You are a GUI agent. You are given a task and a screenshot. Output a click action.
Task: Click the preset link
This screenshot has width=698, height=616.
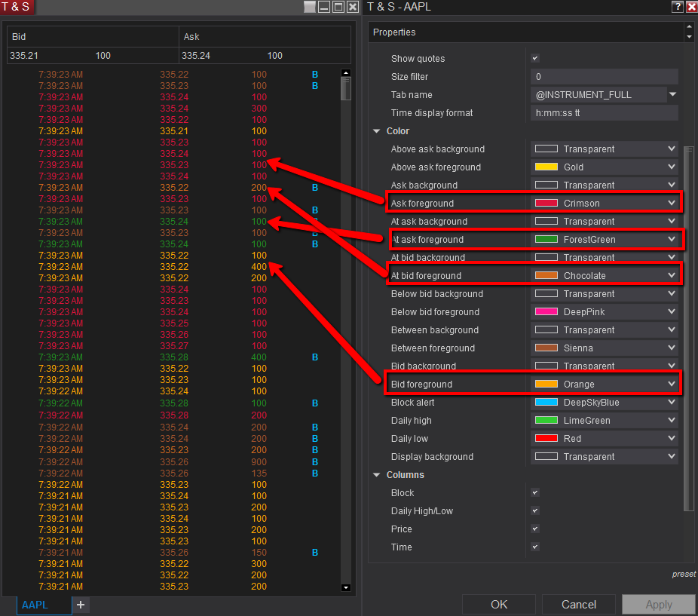pos(684,574)
